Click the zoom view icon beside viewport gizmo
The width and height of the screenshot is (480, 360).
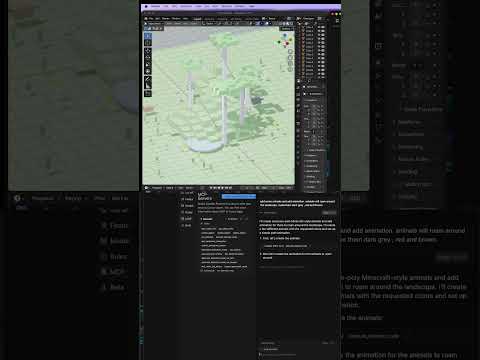pyautogui.click(x=290, y=52)
